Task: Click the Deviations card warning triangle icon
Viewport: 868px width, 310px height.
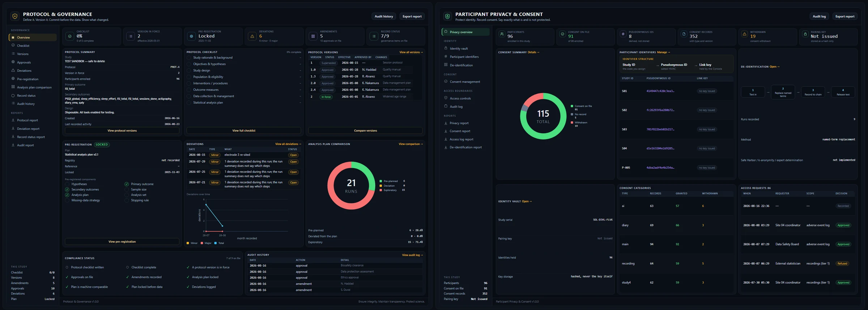Action: coord(252,36)
